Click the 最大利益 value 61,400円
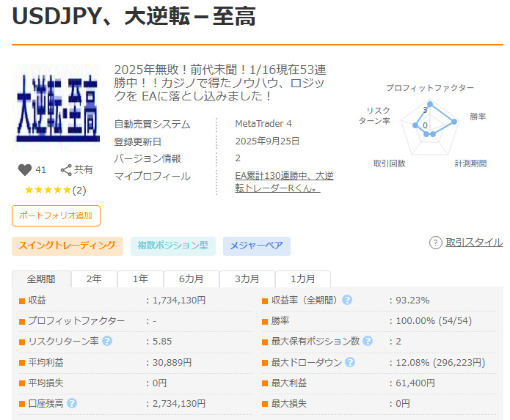Image resolution: width=510 pixels, height=420 pixels. tap(415, 383)
